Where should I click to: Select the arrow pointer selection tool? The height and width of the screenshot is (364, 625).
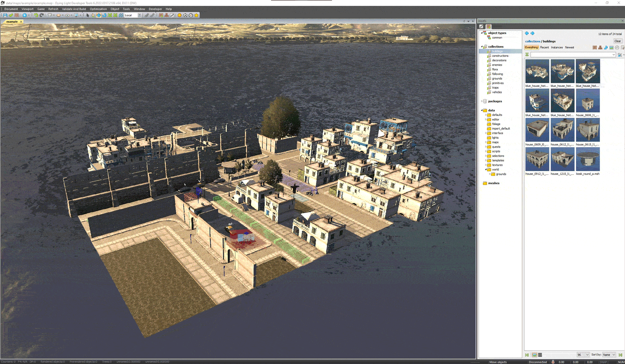(88, 15)
